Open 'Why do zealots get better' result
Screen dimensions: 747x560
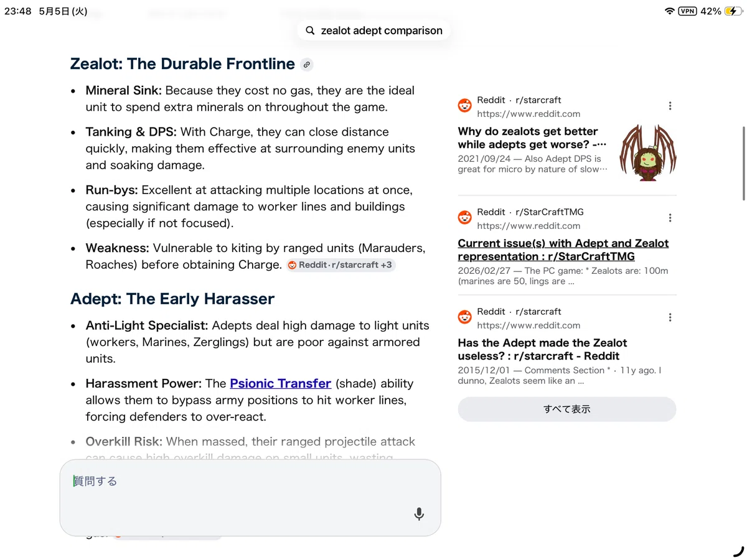click(532, 138)
